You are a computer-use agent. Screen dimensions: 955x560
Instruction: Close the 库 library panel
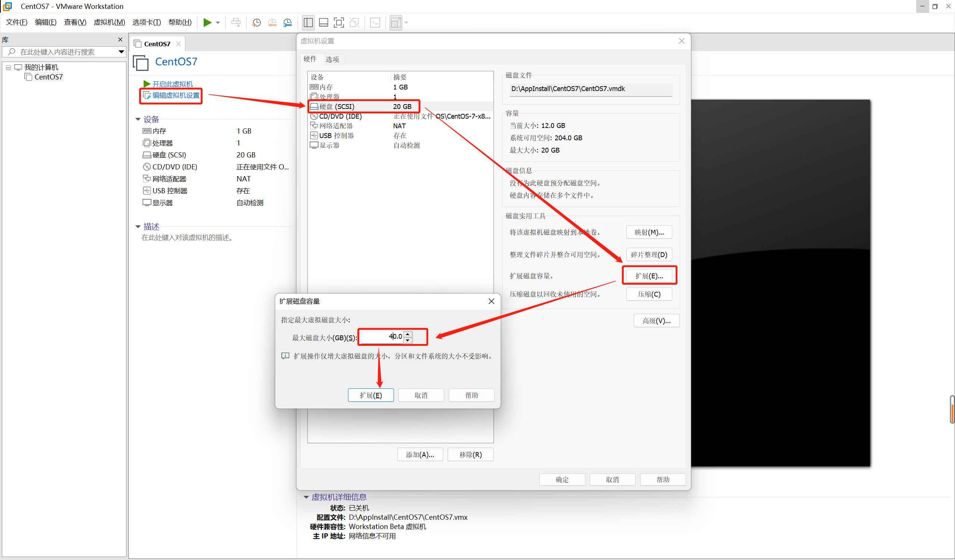(120, 40)
